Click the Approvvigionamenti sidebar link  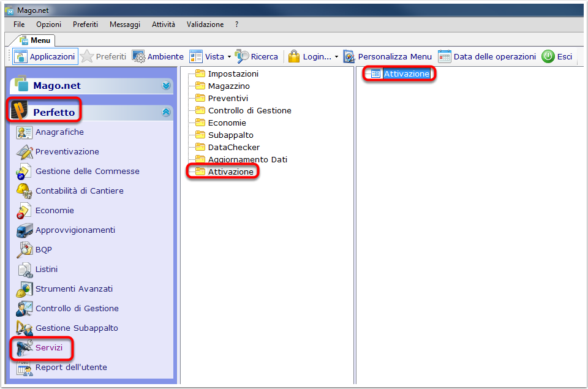click(x=75, y=230)
